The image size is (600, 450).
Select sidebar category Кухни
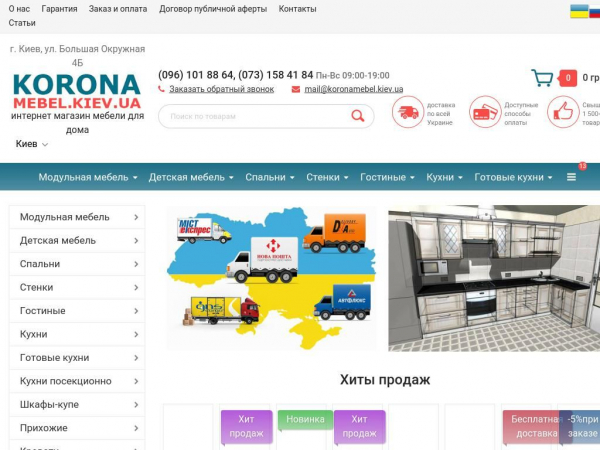(x=77, y=334)
